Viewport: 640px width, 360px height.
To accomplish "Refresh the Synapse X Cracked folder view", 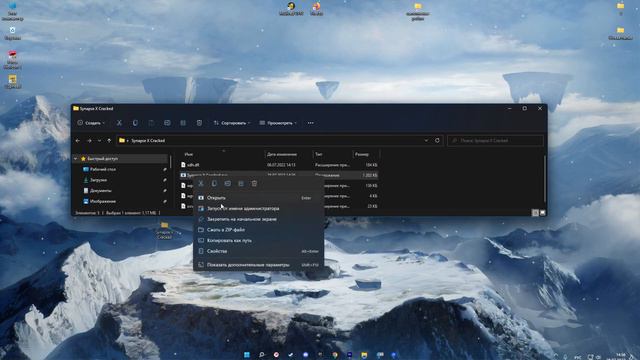I will 437,140.
